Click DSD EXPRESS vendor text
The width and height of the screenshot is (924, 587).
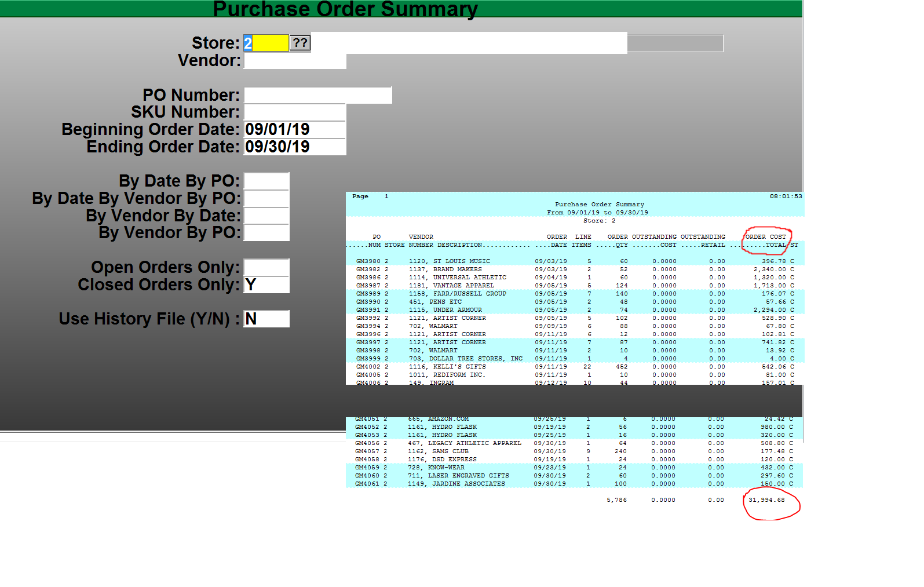[x=454, y=460]
